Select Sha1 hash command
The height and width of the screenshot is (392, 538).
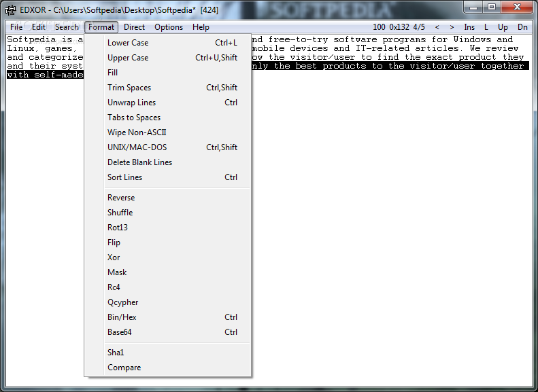(x=168, y=353)
